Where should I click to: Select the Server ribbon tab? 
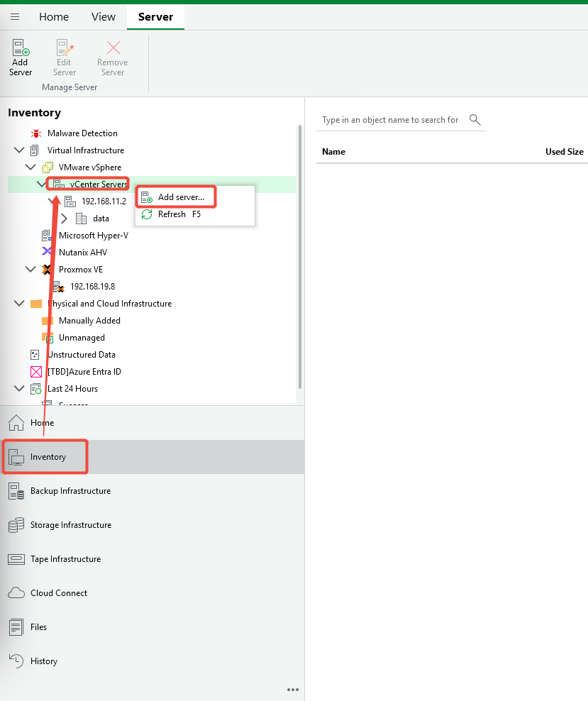tap(155, 17)
